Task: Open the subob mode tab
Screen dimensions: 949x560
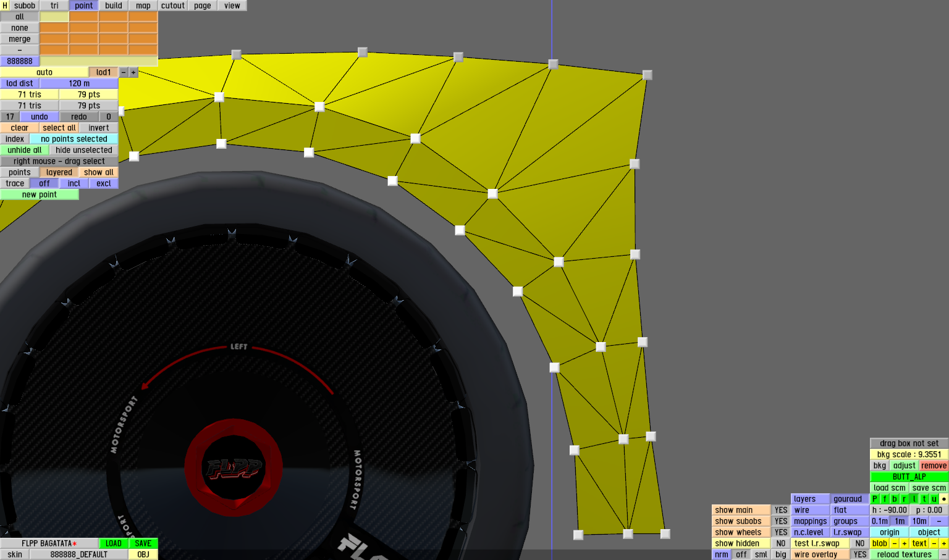Action: pos(25,6)
